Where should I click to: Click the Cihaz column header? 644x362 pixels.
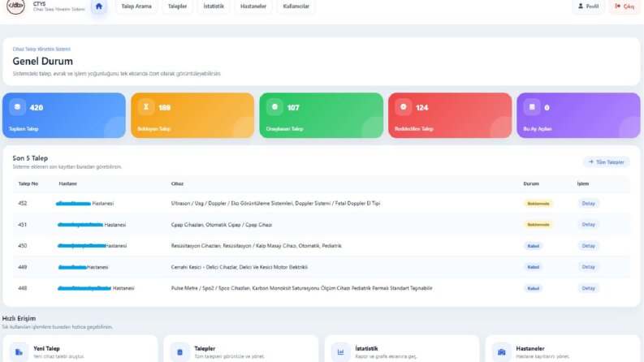[x=177, y=183]
